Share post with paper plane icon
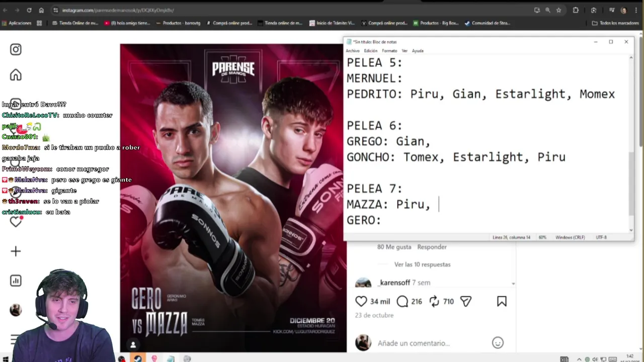This screenshot has width=644, height=362. pos(466,301)
